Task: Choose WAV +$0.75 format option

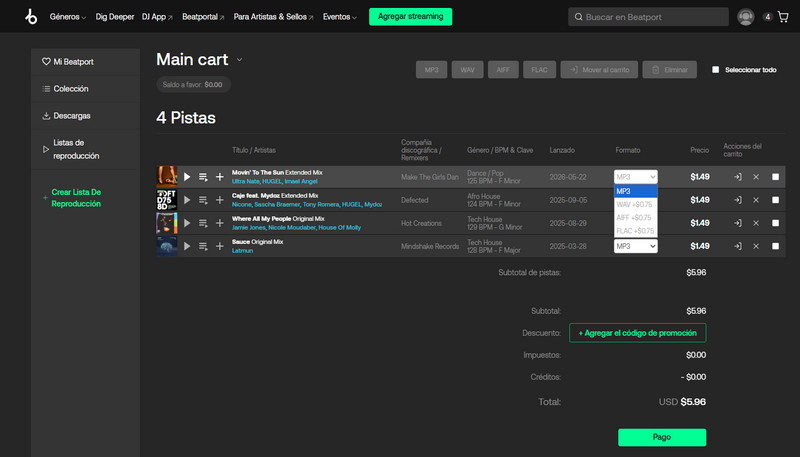Action: tap(636, 205)
